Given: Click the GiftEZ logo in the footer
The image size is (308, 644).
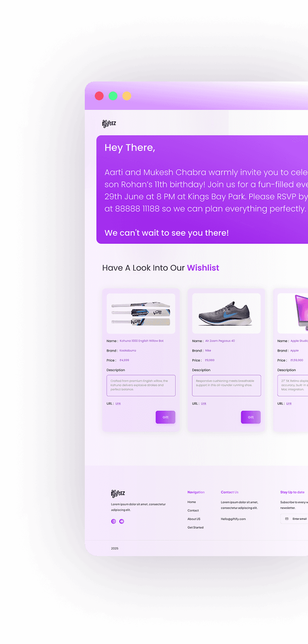Looking at the screenshot, I should [x=118, y=493].
